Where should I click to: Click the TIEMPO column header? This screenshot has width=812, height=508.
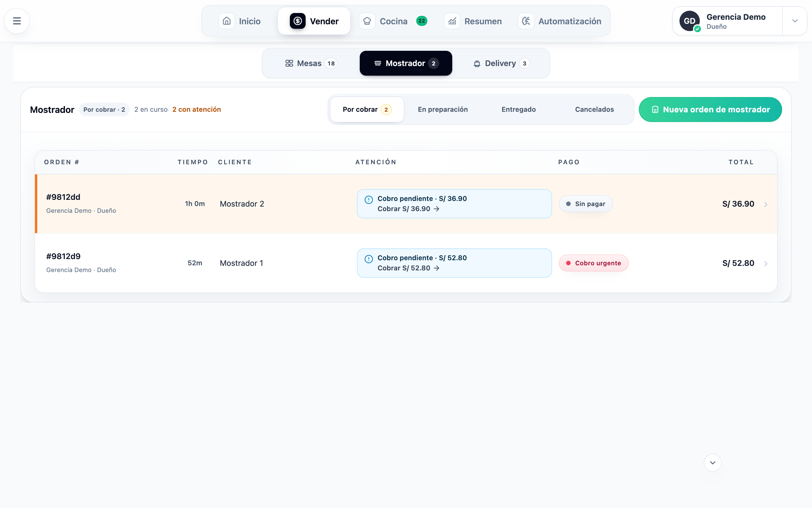point(193,162)
